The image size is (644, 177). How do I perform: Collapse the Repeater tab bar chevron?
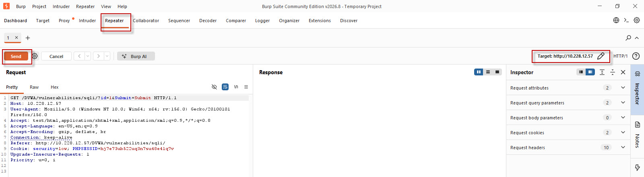tap(637, 38)
